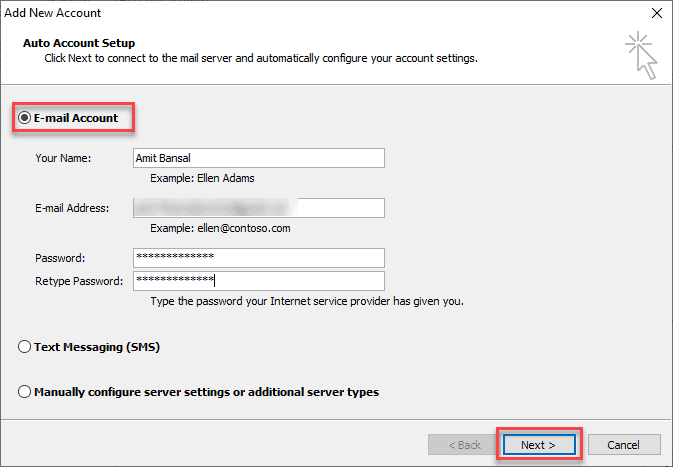Viewport: 673px width, 467px height.
Task: Click the 'Click Next to connect' instruction text
Action: pos(261,58)
